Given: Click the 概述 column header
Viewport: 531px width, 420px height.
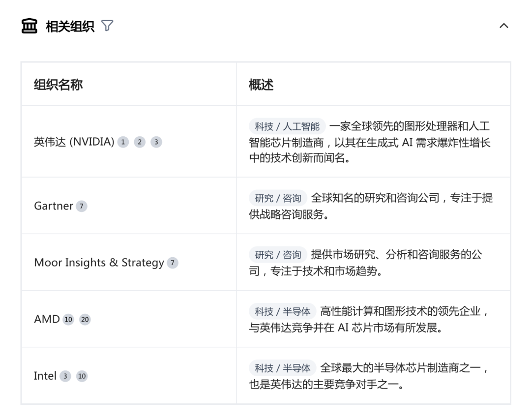Looking at the screenshot, I should pyautogui.click(x=261, y=84).
